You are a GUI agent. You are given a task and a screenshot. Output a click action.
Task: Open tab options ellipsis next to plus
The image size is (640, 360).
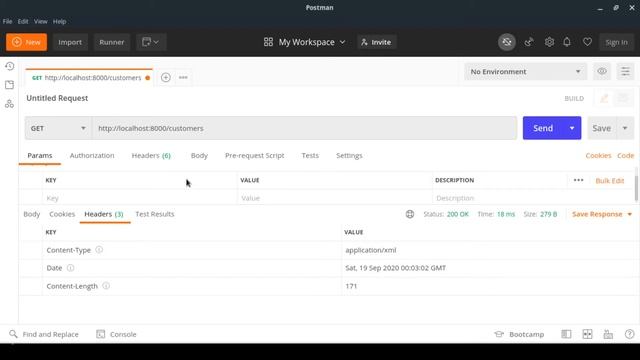click(x=183, y=78)
